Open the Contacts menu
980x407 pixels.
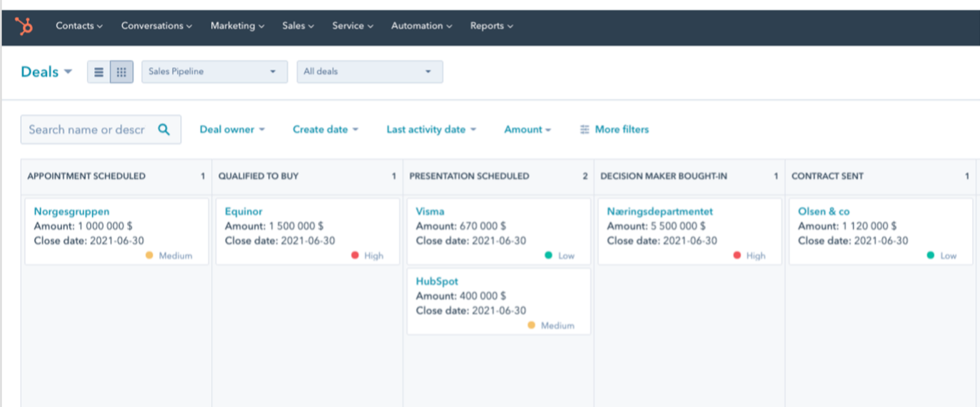pos(79,26)
